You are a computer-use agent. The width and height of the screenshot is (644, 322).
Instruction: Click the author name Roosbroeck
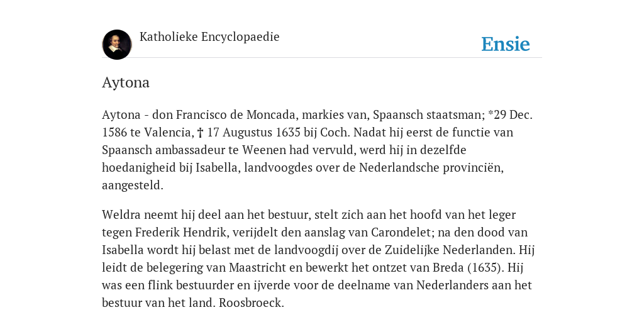tap(251, 303)
